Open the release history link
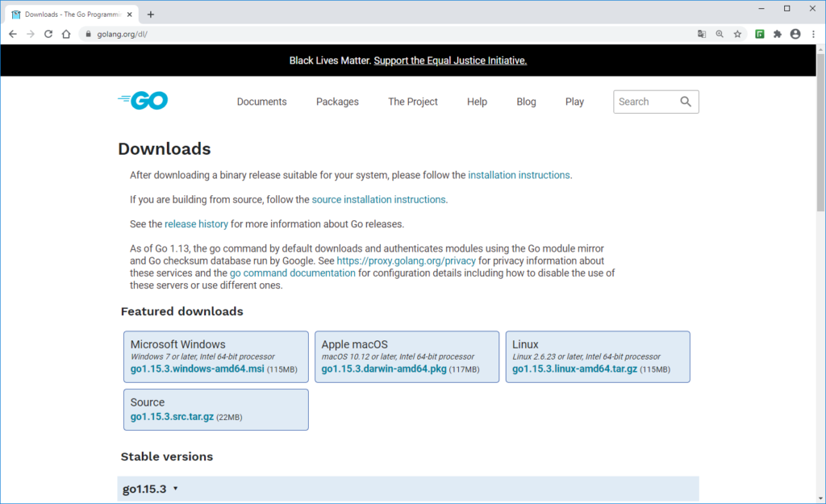 pyautogui.click(x=196, y=224)
